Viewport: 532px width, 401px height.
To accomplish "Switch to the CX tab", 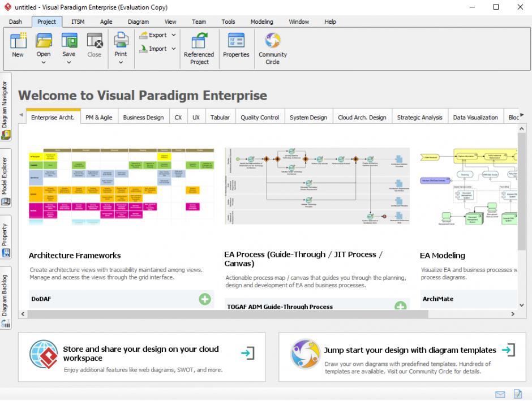I will 178,117.
